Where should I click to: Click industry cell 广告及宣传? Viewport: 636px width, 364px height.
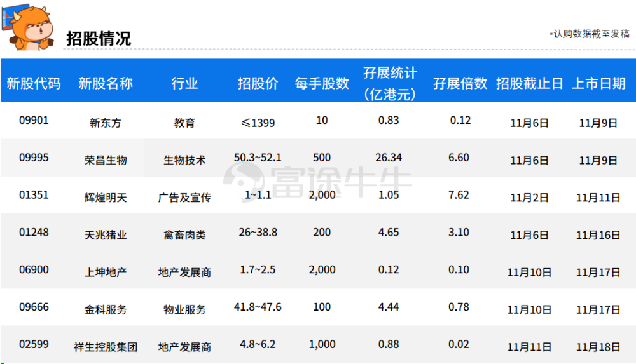[x=184, y=198]
